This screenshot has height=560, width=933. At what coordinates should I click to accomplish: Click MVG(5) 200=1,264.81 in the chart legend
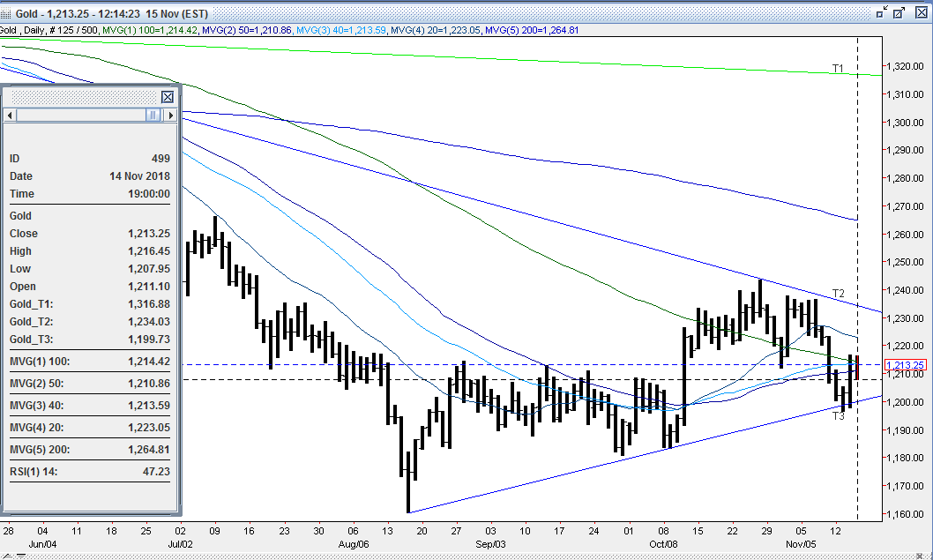532,30
